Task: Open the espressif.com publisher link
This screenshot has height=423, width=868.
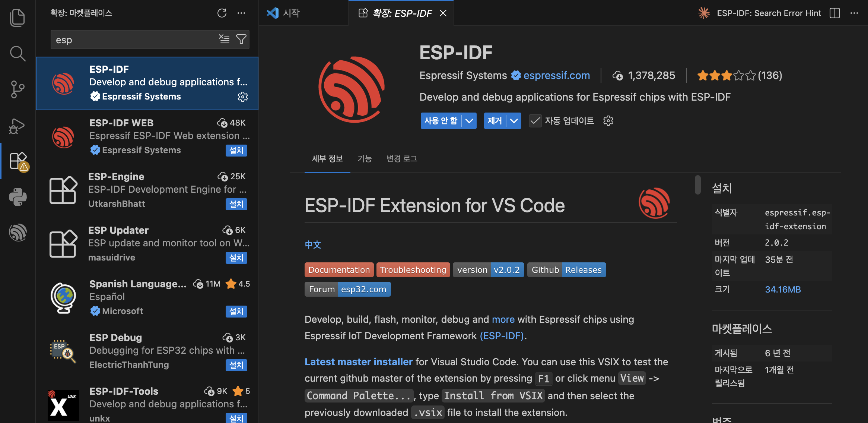Action: [556, 76]
